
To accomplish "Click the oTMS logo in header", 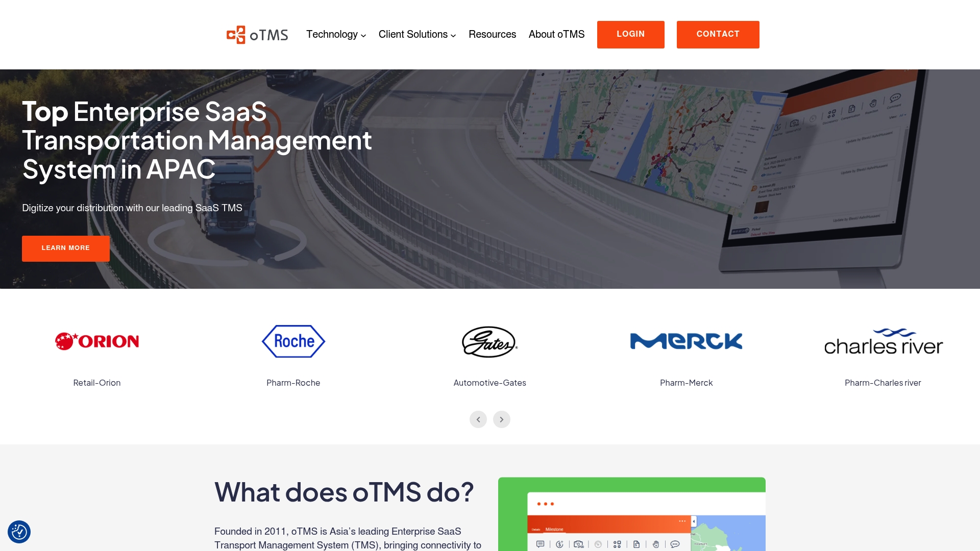I will click(257, 35).
